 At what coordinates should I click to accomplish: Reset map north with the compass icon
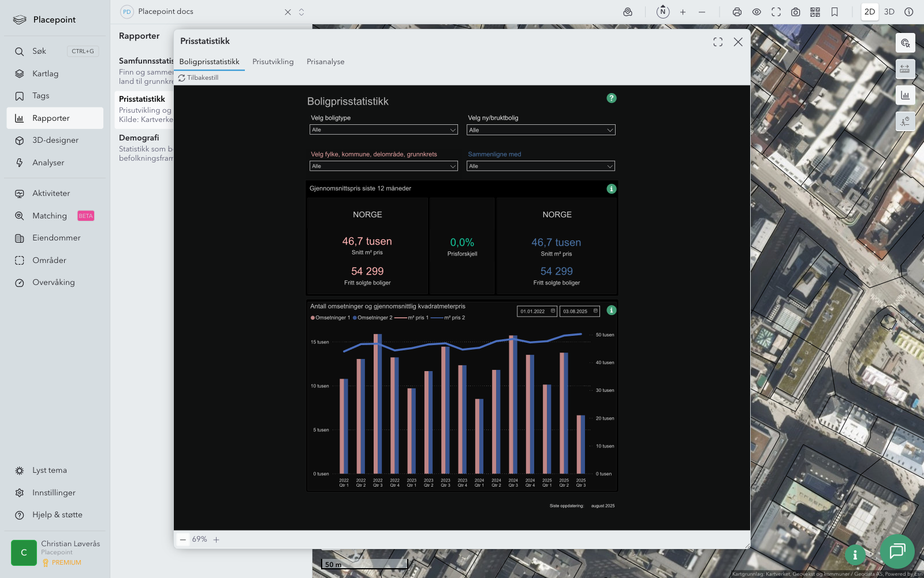click(663, 12)
